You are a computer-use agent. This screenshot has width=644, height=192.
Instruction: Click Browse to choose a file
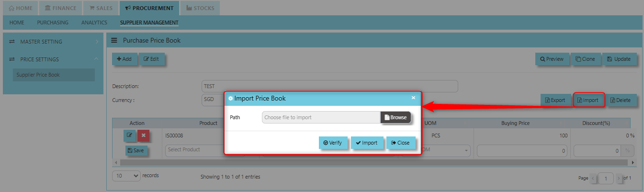coord(395,117)
